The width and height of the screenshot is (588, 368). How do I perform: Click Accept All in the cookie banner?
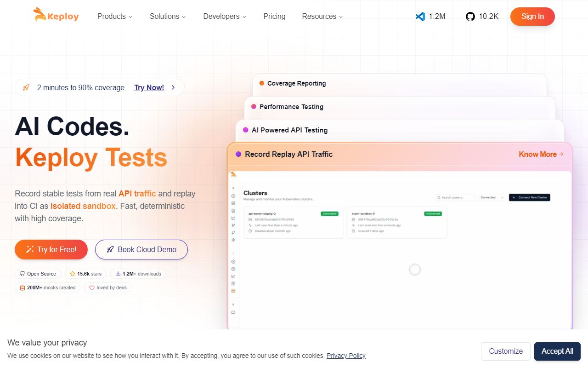(557, 351)
